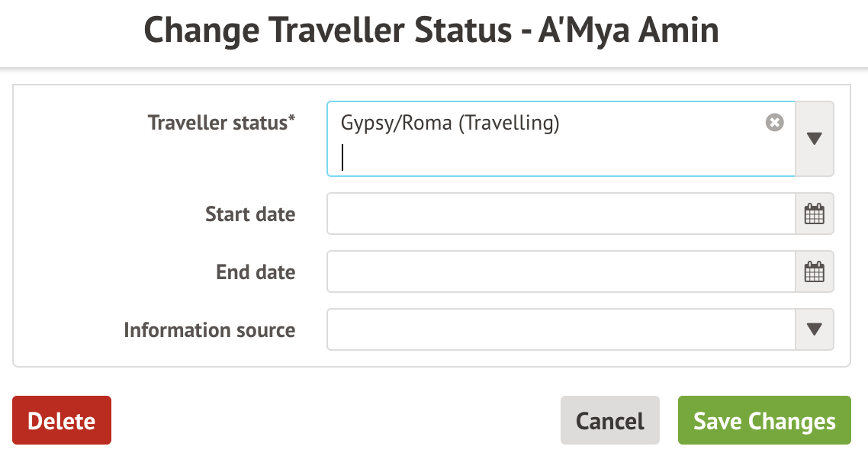Open the Start date calendar picker

coord(814,214)
